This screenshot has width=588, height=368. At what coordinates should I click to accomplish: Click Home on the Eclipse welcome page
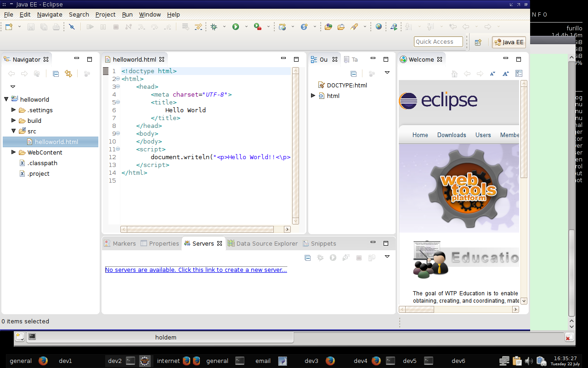[x=420, y=135]
